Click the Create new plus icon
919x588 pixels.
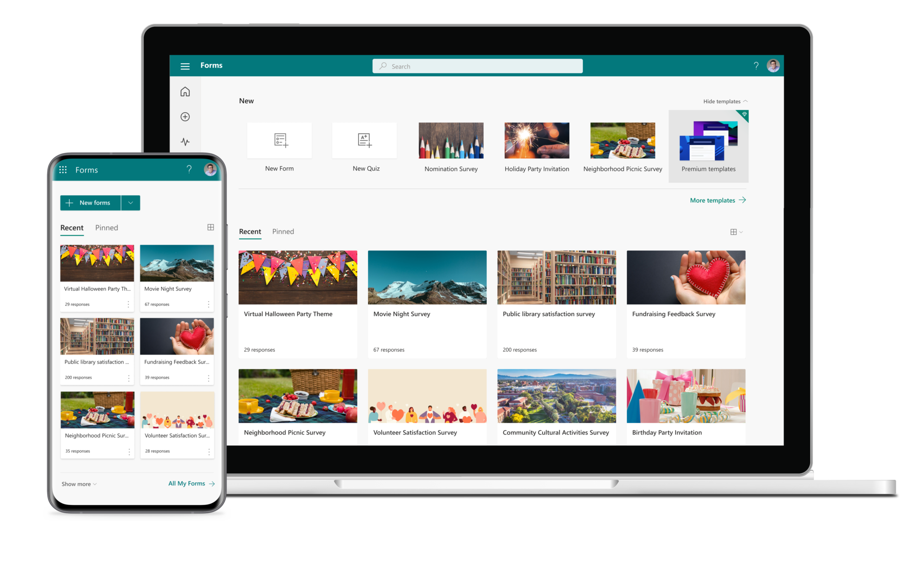(x=187, y=117)
